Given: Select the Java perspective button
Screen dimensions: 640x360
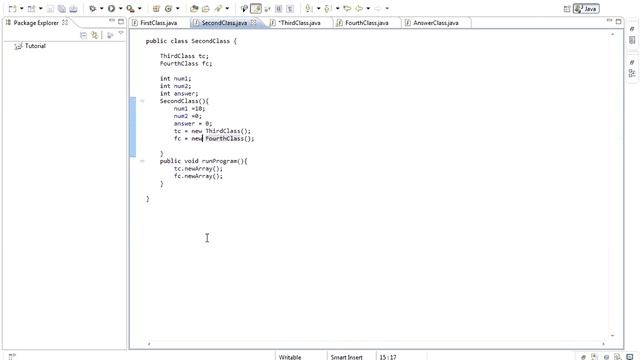Looking at the screenshot, I should click(586, 9).
